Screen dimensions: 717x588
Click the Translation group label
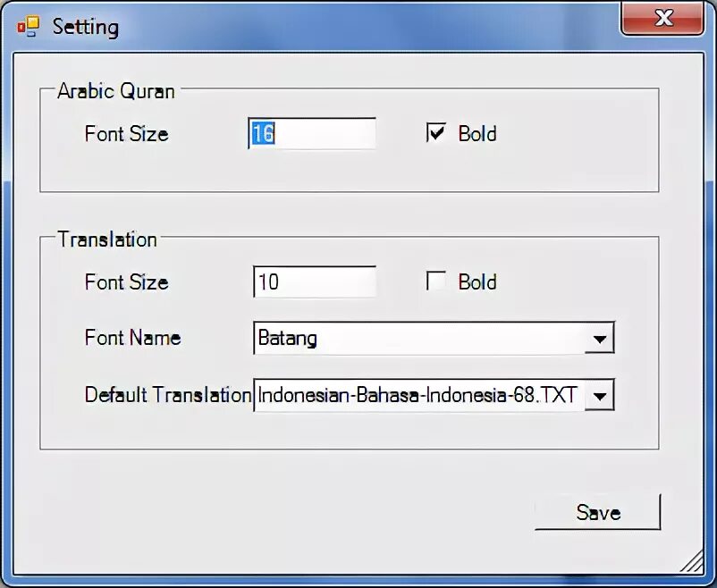point(107,239)
